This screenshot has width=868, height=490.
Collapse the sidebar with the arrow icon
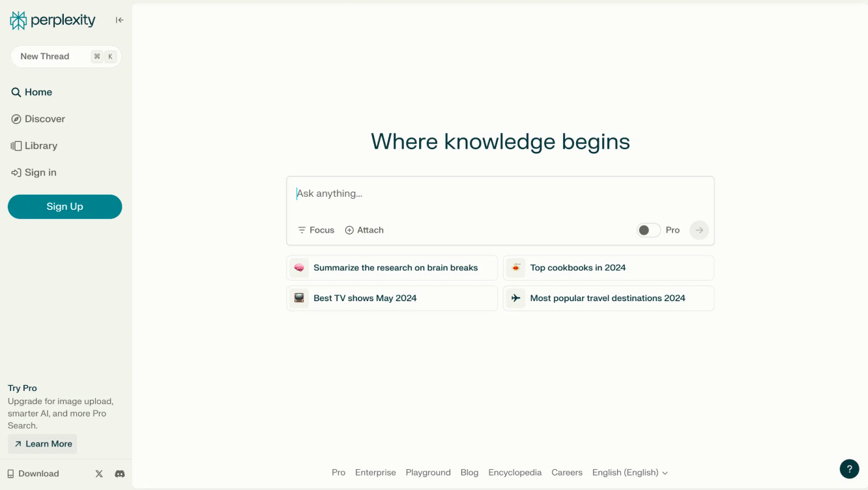[119, 20]
